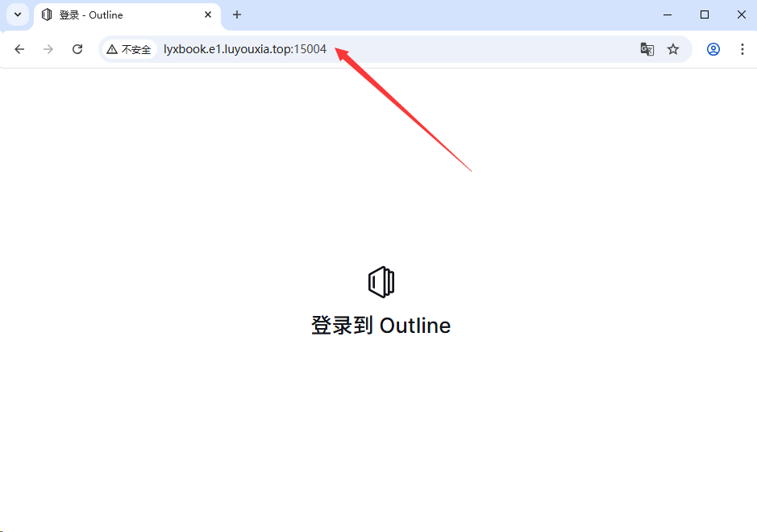Image resolution: width=757 pixels, height=532 pixels.
Task: Minimize the browser window
Action: 668,15
